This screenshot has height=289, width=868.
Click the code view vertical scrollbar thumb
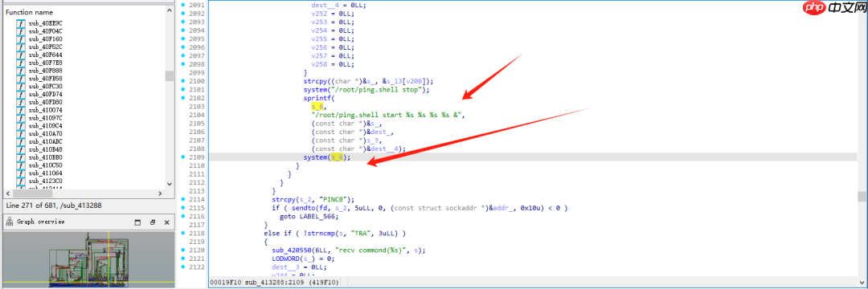pos(862,196)
